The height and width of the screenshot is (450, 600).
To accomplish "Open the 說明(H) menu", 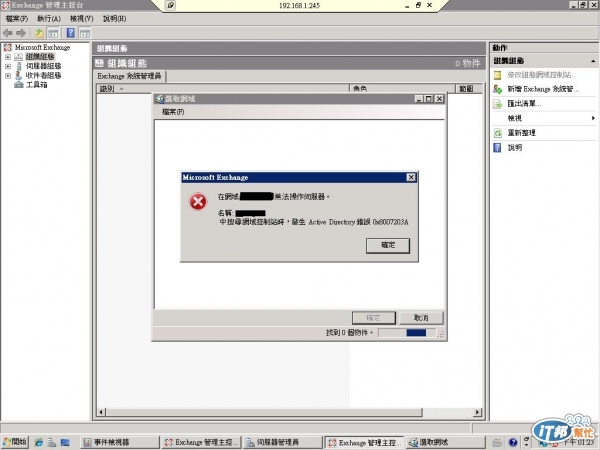I will [114, 19].
